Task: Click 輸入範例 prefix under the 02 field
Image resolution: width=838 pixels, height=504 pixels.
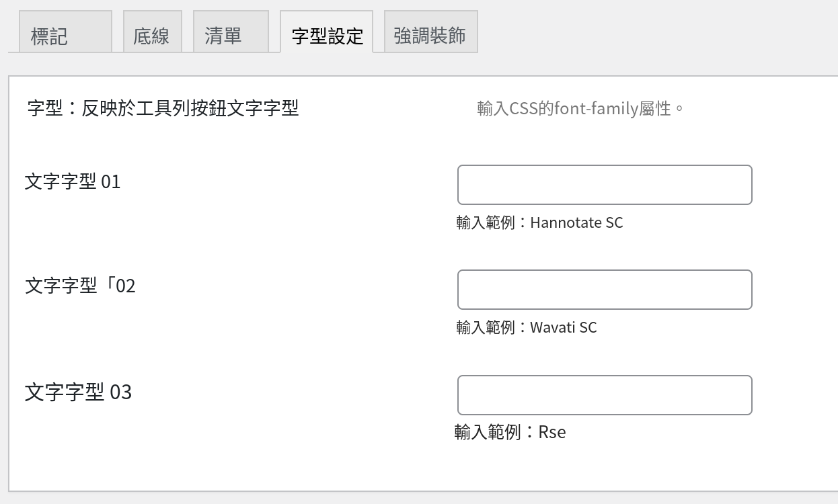Action: (486, 327)
